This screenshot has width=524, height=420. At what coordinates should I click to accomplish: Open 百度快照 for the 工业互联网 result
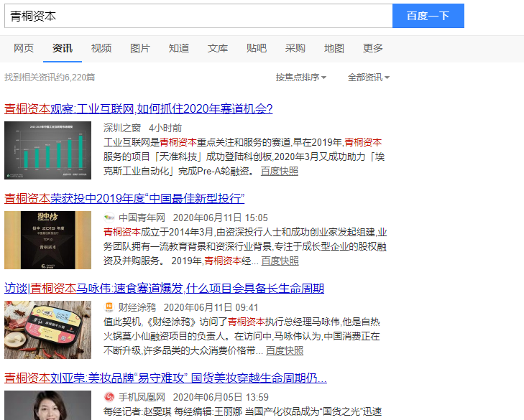(x=280, y=172)
